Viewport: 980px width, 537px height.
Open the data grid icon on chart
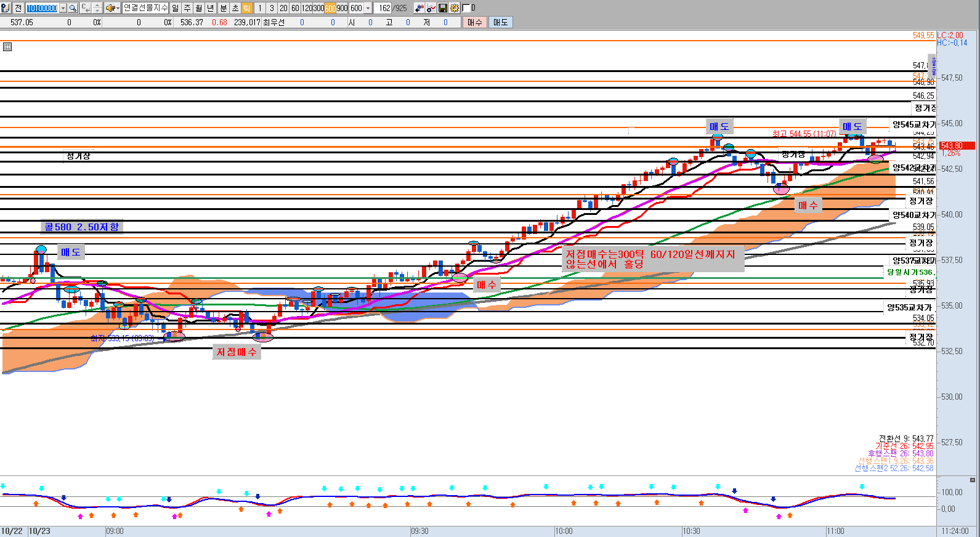coord(7,47)
